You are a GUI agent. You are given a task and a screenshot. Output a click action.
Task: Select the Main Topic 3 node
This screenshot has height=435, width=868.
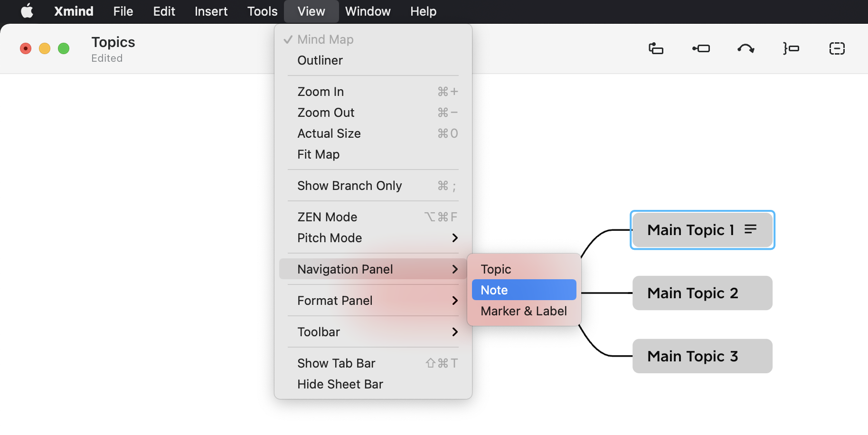click(702, 356)
